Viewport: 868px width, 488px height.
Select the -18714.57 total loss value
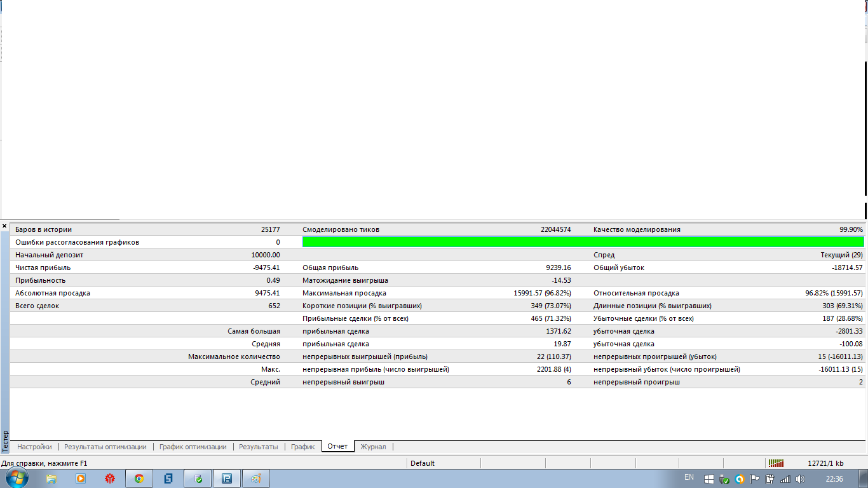847,268
